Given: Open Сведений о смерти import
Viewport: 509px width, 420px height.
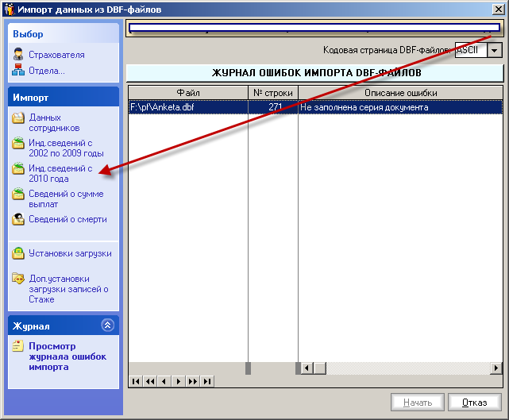Looking at the screenshot, I should pos(67,219).
